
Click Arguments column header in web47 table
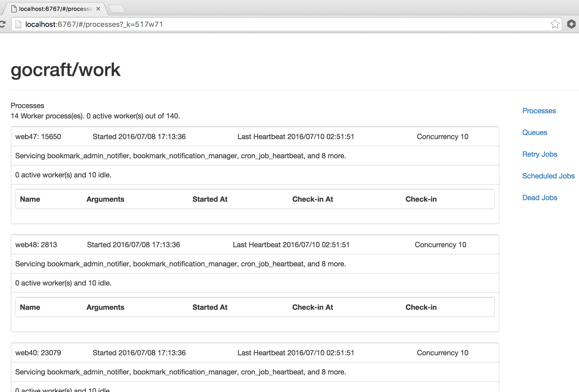pos(105,199)
